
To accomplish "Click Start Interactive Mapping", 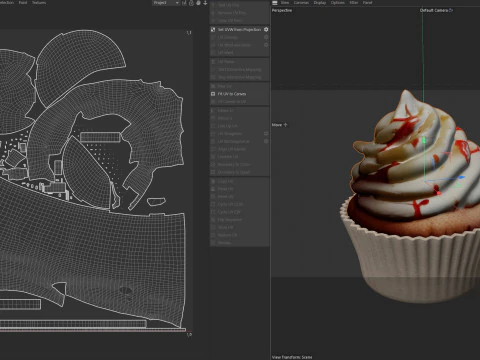I will pyautogui.click(x=239, y=70).
